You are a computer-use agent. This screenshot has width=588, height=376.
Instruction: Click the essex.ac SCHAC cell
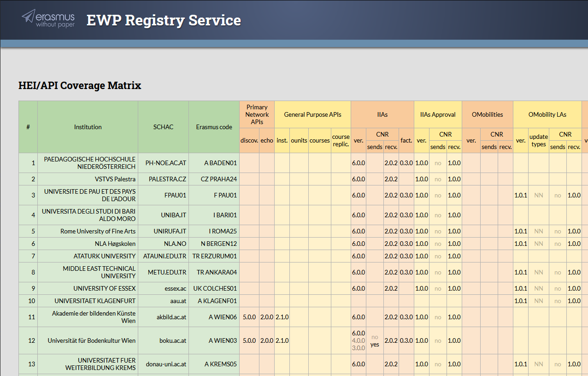[163, 288]
